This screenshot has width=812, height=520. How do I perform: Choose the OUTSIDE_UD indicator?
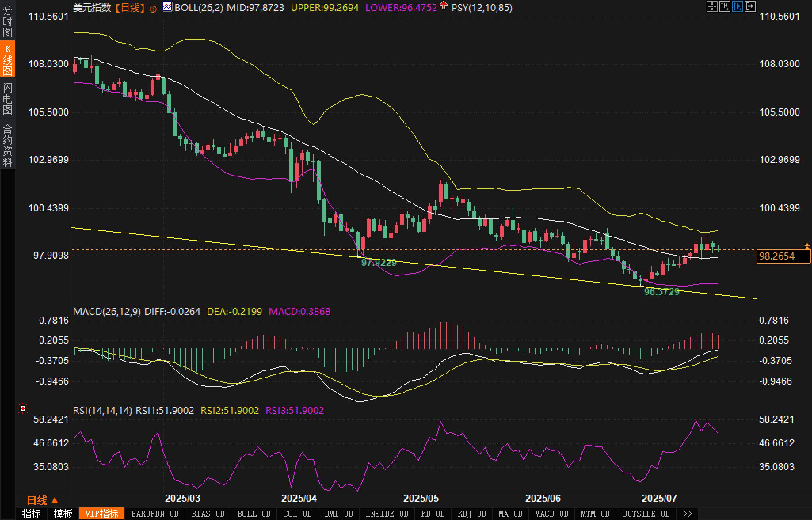tap(646, 514)
